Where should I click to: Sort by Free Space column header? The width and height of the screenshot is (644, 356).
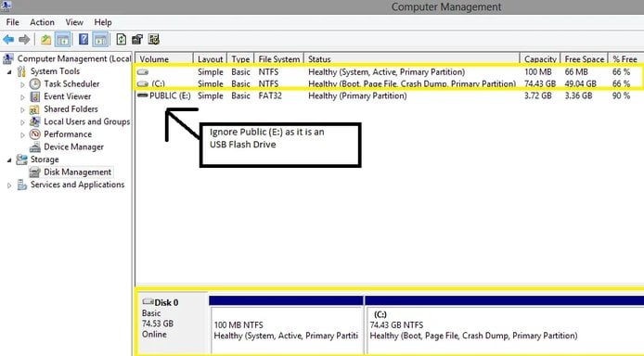pyautogui.click(x=584, y=59)
